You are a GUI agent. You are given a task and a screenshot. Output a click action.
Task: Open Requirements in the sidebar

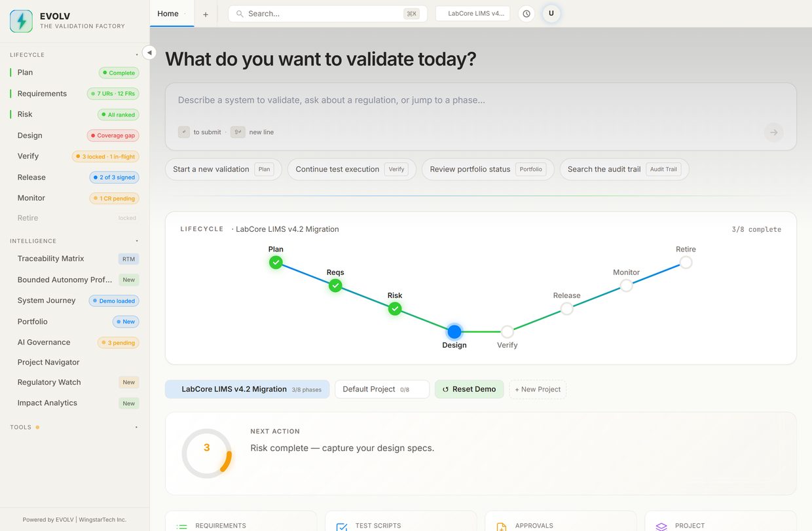[75, 94]
